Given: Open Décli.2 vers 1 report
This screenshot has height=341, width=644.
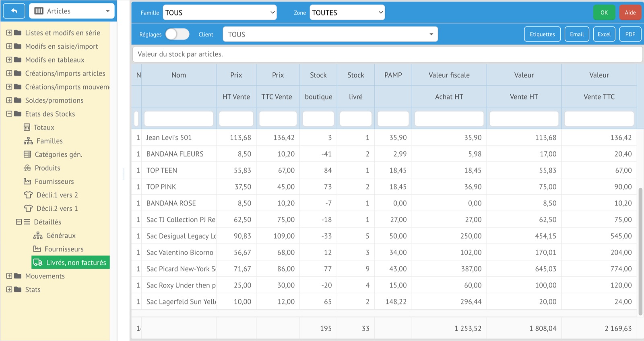Looking at the screenshot, I should 57,209.
